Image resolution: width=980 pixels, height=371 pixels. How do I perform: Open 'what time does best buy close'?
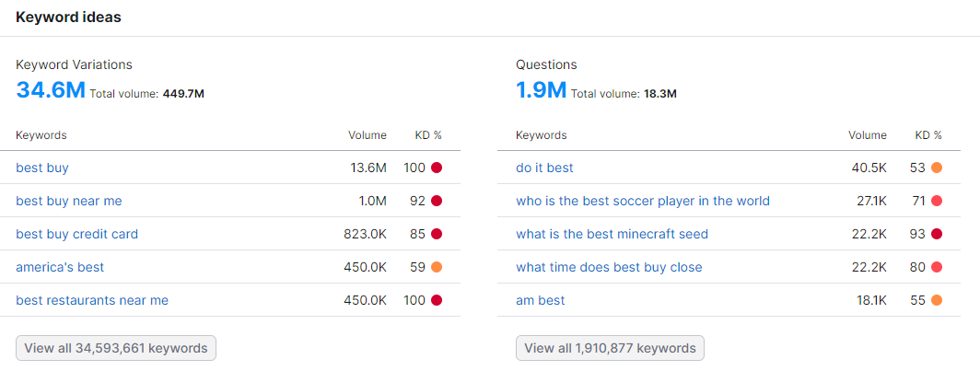pyautogui.click(x=609, y=267)
